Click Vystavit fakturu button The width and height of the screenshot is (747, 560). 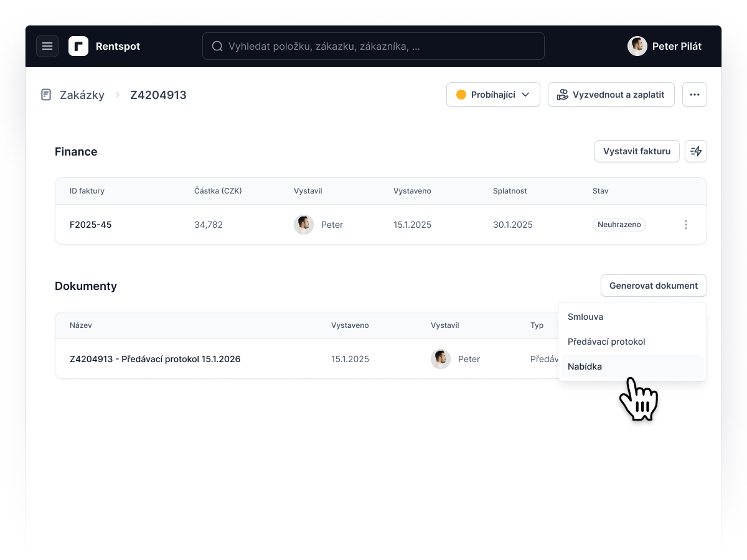pos(637,151)
